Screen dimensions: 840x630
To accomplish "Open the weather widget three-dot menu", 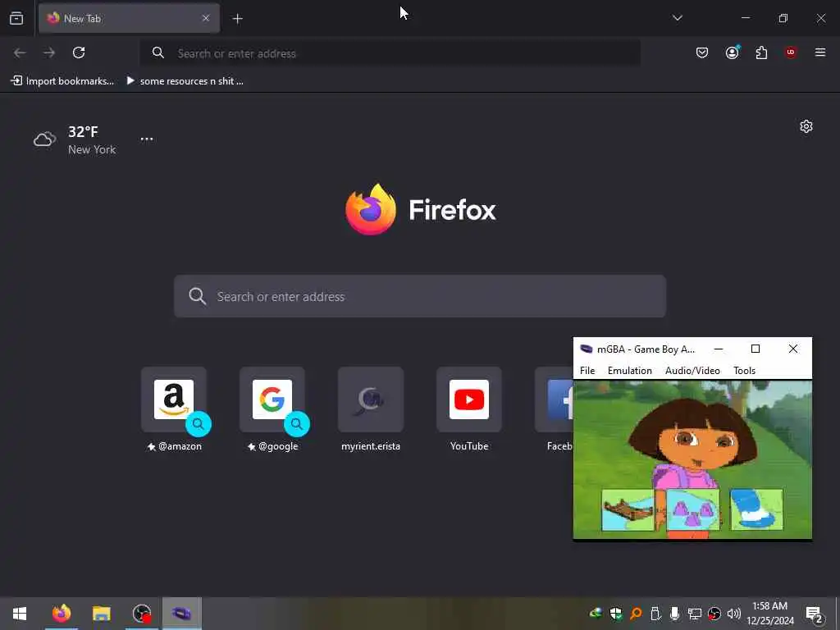I will pyautogui.click(x=147, y=139).
